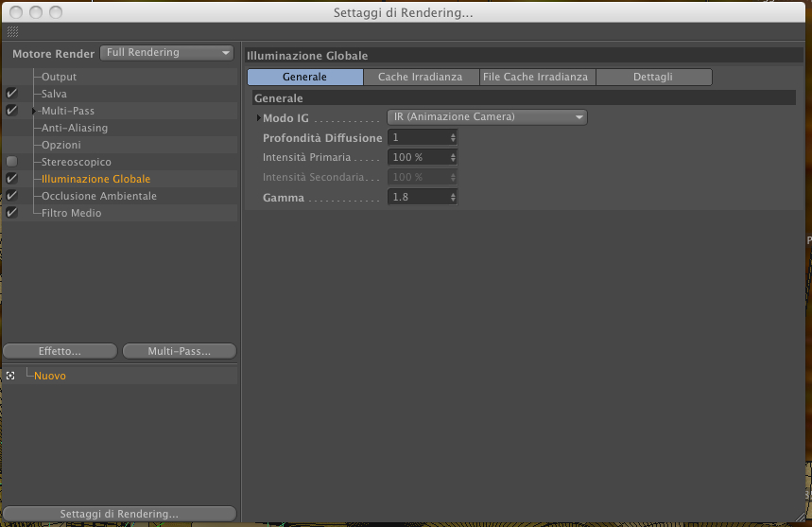Expand the Multi-Pass tree arrow
Image resolution: width=812 pixels, height=527 pixels.
pyautogui.click(x=34, y=111)
